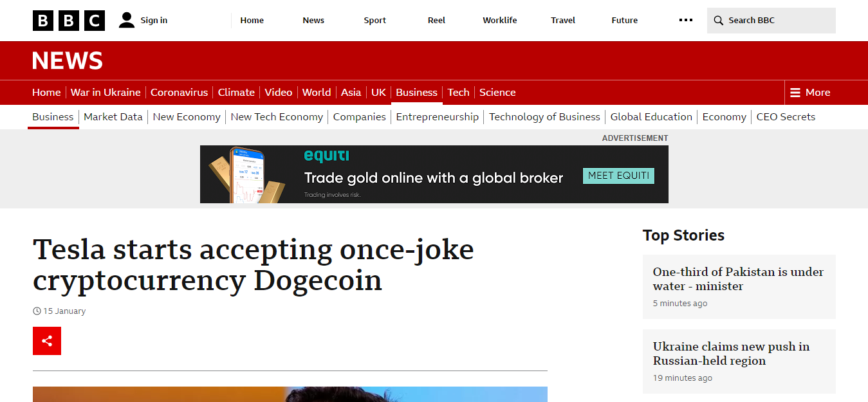Click the 5 minutes ago timestamp
Viewport: 868px width, 402px height.
pos(680,304)
